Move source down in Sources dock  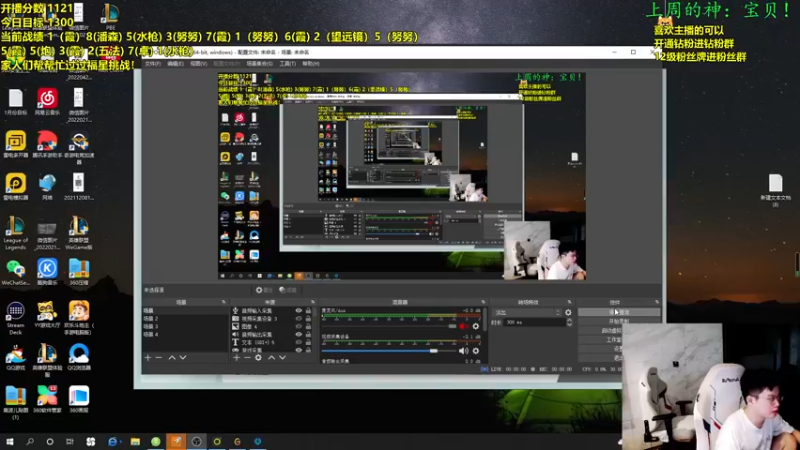[x=282, y=358]
